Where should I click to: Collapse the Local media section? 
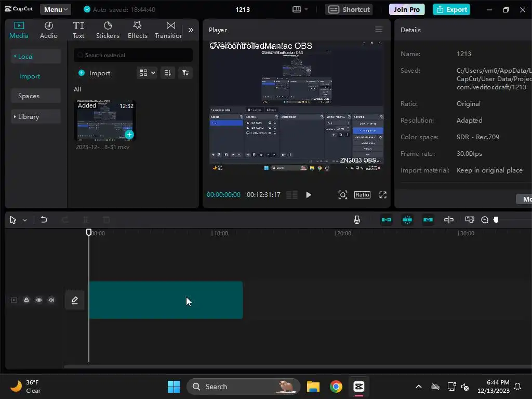point(36,56)
